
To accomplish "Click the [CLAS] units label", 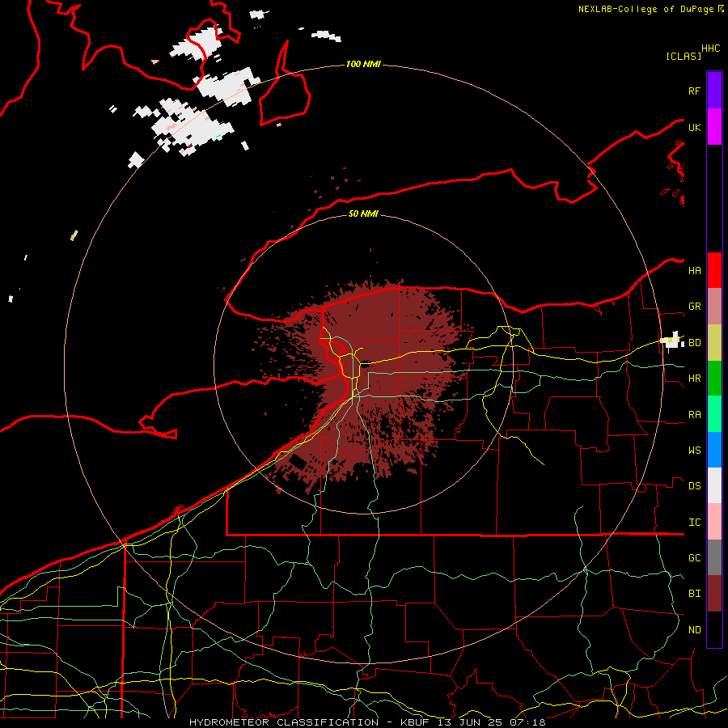I will coord(684,56).
